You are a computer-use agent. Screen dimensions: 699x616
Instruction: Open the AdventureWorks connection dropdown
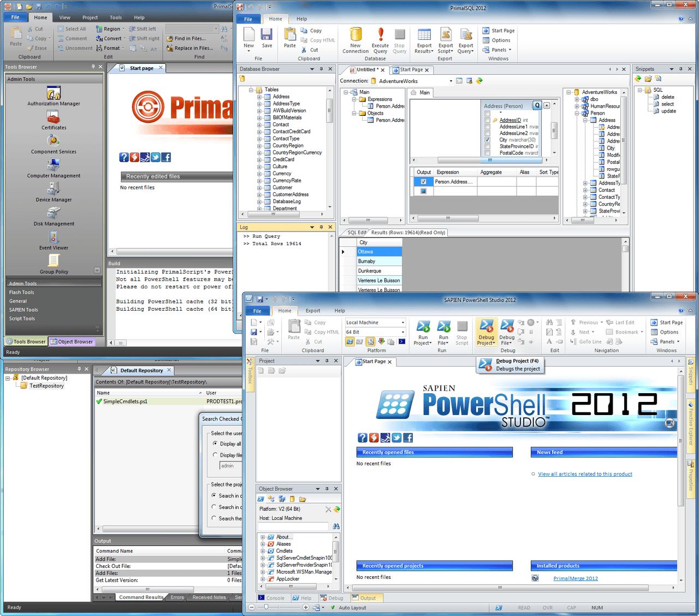(451, 81)
